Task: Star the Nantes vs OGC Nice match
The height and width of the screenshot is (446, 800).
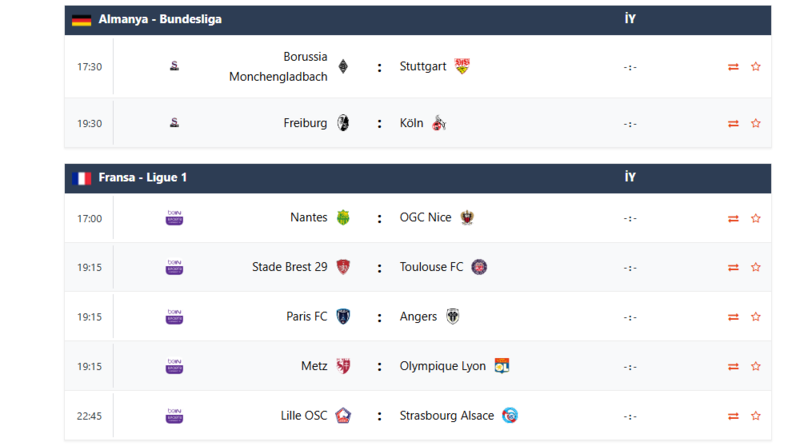Action: point(756,219)
